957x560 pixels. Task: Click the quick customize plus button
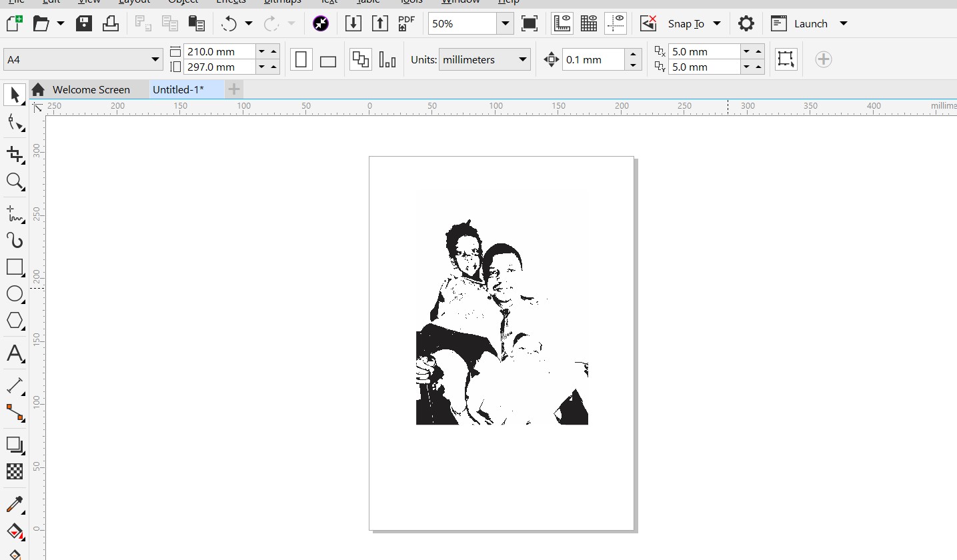[824, 59]
